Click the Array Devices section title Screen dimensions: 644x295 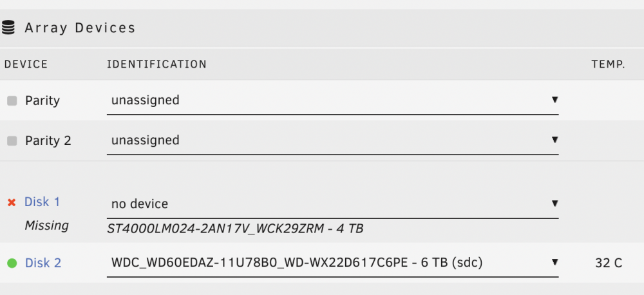80,28
